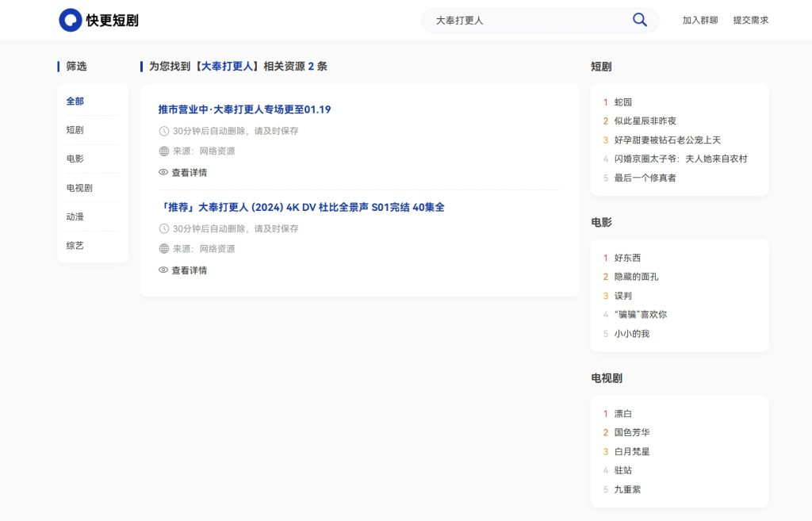
Task: Click the eye icon under the second result
Action: [x=163, y=270]
